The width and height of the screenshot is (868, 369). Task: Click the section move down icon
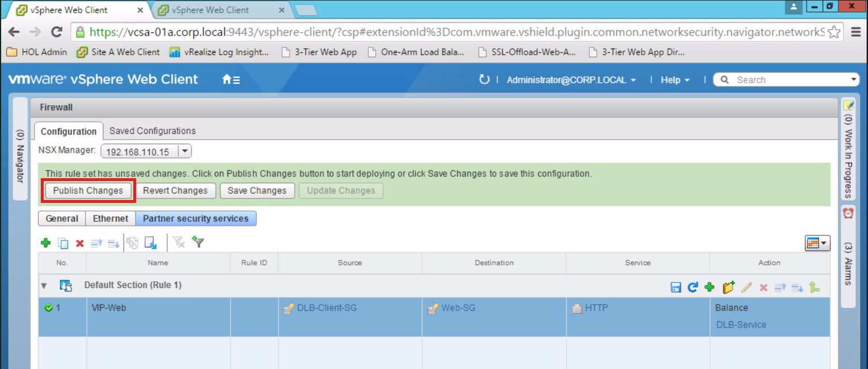pos(797,287)
